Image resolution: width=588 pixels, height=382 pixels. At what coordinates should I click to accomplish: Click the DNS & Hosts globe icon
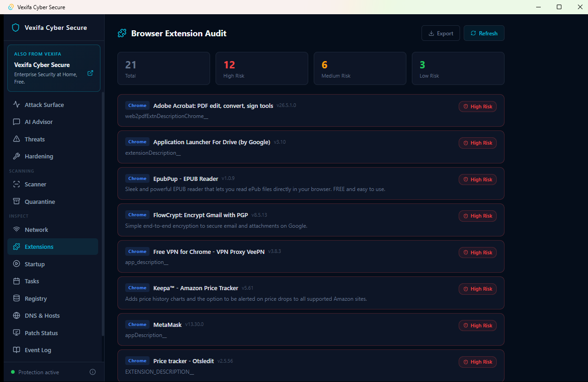point(17,315)
